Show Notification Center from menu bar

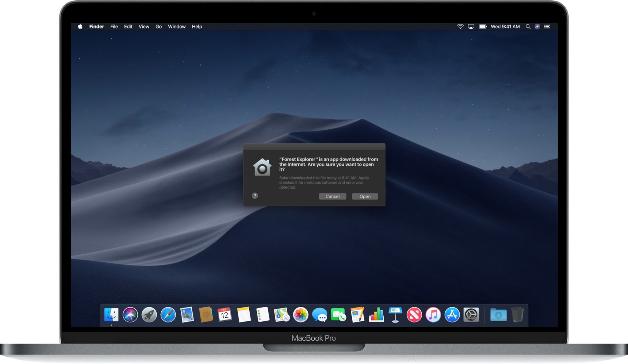click(x=547, y=27)
